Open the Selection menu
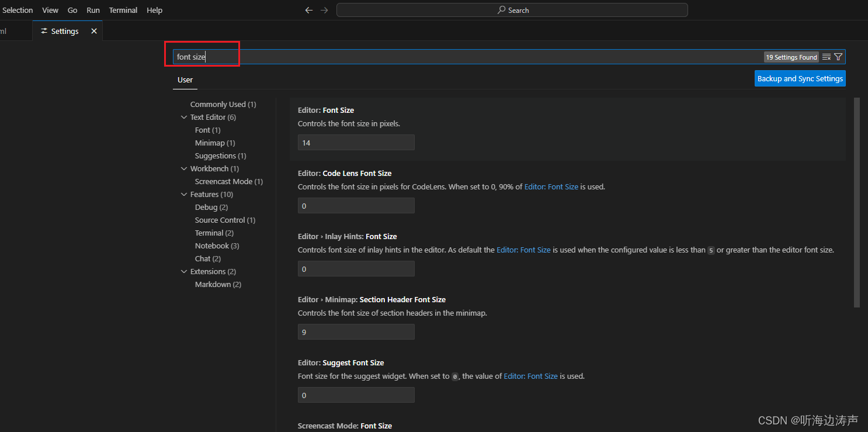The width and height of the screenshot is (868, 432). [18, 10]
